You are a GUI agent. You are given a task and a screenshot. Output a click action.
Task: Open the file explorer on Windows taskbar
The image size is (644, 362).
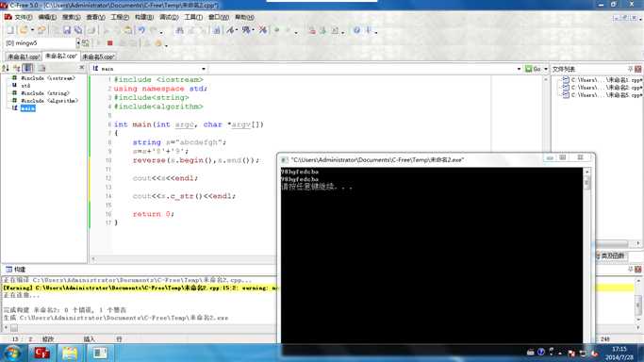click(70, 353)
